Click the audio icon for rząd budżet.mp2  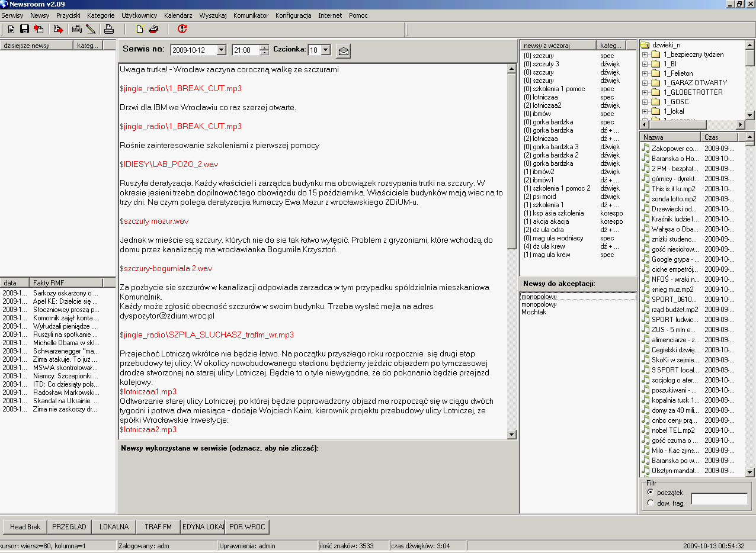point(646,310)
